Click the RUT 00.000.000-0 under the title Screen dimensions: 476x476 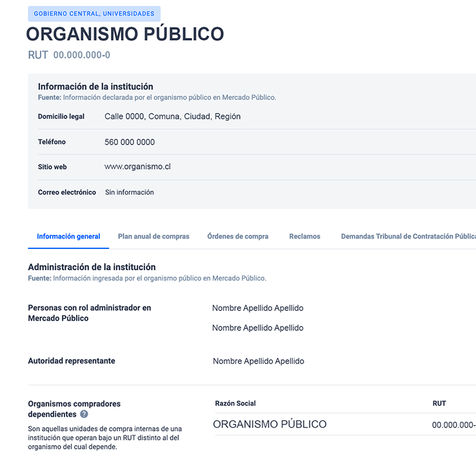pos(69,55)
